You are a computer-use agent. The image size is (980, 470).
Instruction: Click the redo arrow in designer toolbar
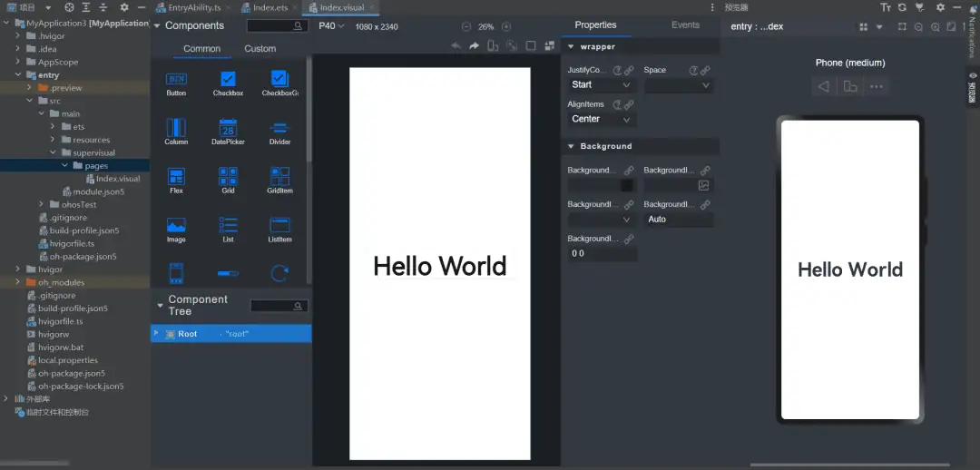[x=474, y=45]
